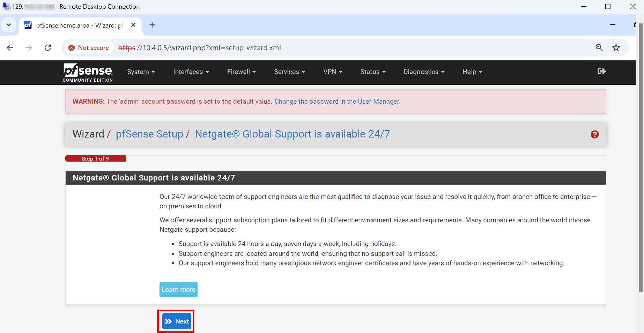Close the pfSense.home.arpa wizard tab
Screen dimensions: 644x333
tap(133, 25)
